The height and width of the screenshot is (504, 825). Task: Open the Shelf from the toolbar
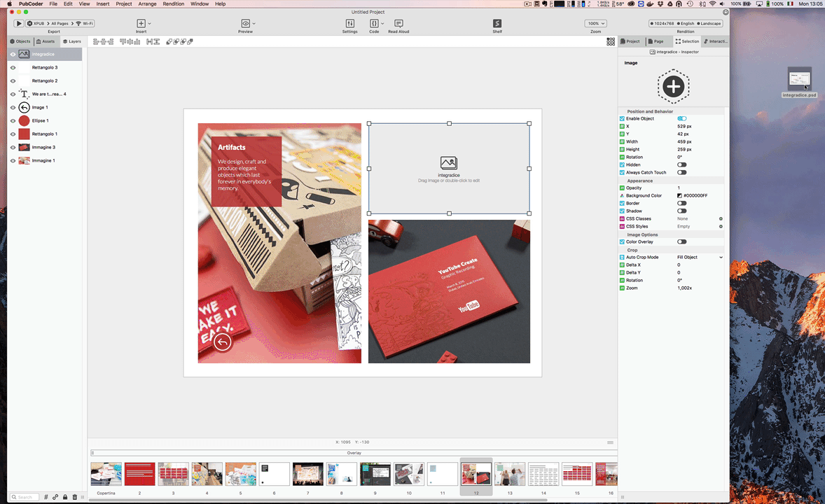497,24
